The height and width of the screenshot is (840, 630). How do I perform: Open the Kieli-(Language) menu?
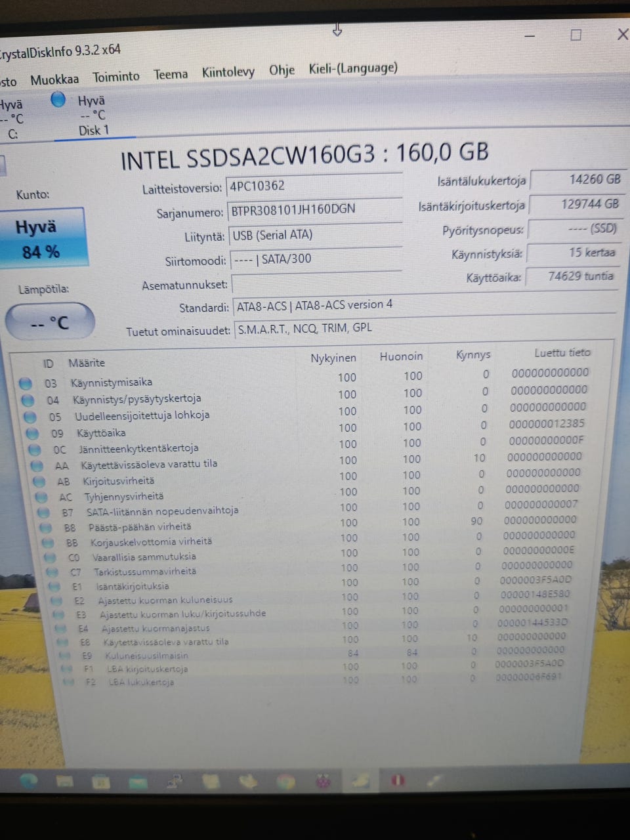coord(353,68)
